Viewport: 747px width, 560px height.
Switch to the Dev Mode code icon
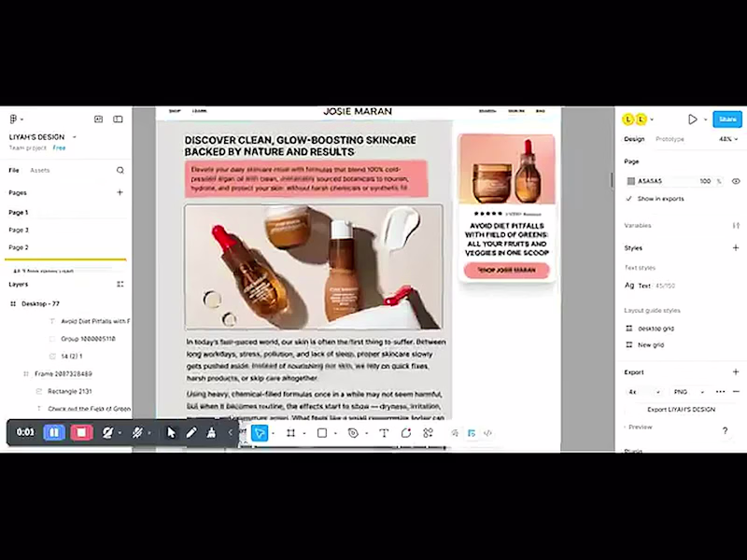(487, 433)
